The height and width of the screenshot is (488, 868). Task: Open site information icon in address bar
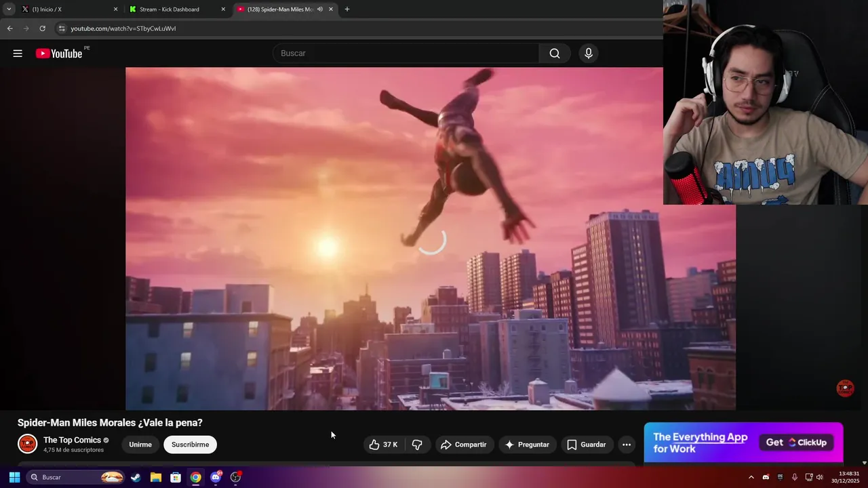[62, 28]
